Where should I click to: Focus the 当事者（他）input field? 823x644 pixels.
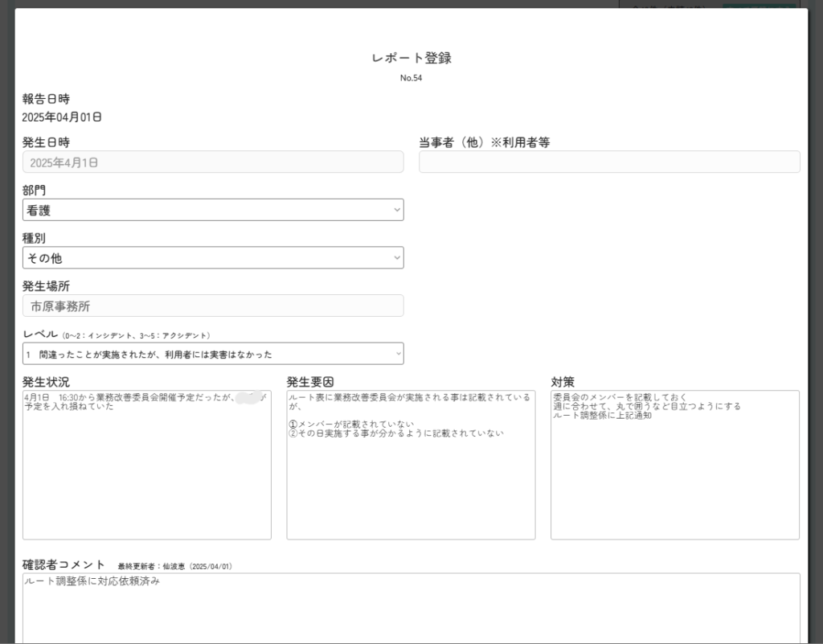pos(609,162)
